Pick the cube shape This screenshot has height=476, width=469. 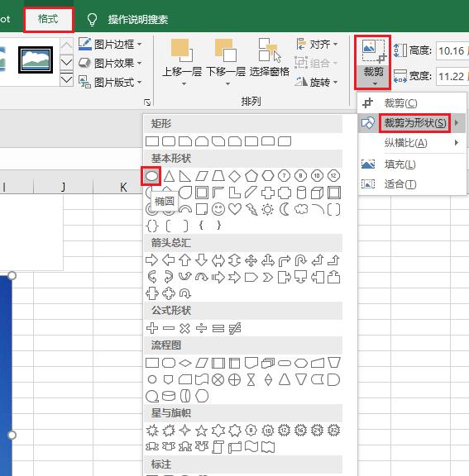tap(318, 193)
